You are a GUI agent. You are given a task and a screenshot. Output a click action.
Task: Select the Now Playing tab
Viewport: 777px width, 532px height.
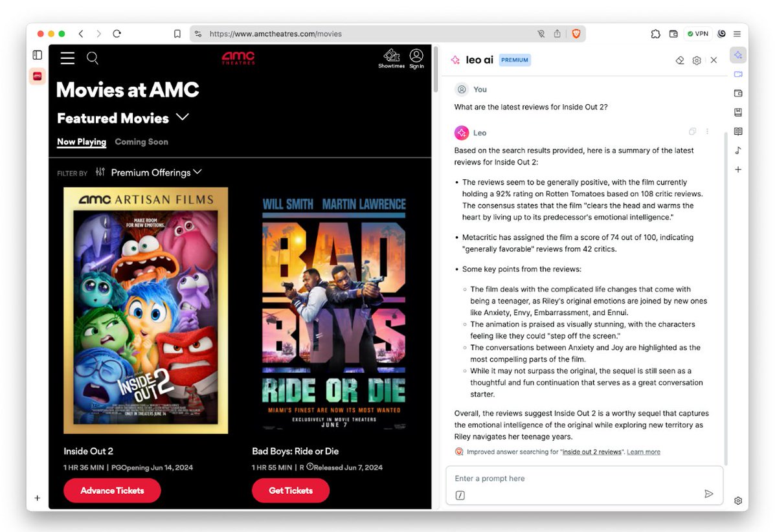pos(82,142)
